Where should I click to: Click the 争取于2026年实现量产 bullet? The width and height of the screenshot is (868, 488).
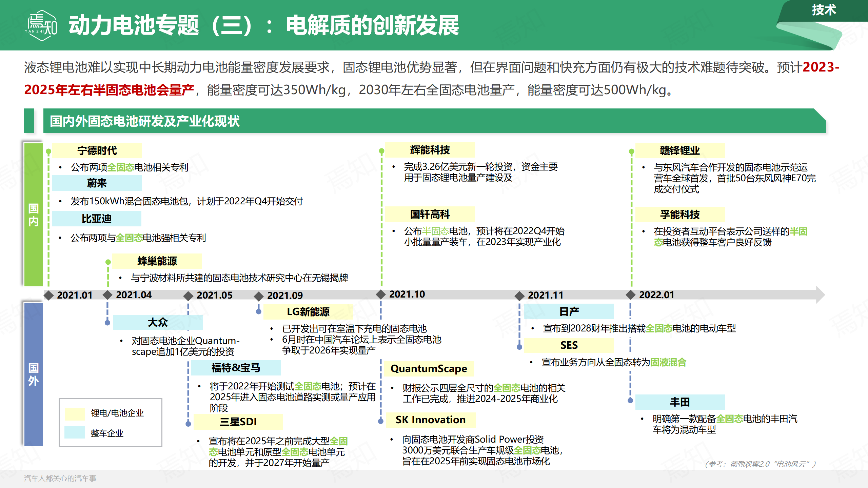362,345
